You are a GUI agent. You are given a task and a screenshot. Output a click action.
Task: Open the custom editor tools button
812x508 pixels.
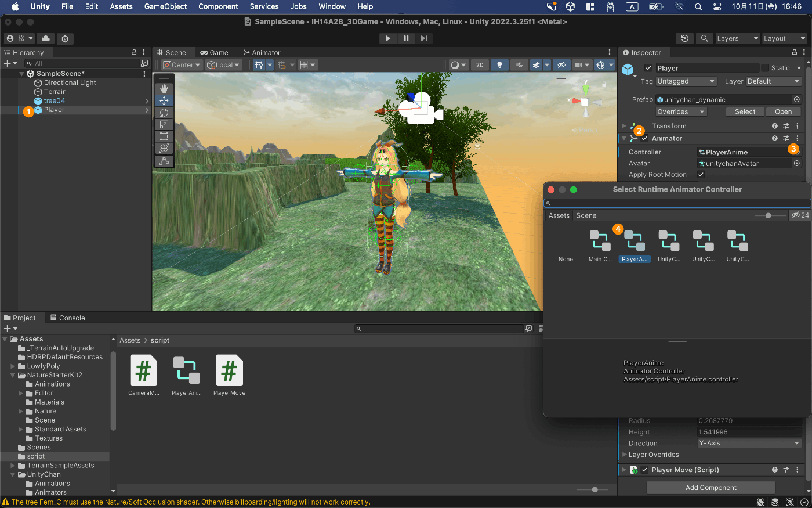164,161
